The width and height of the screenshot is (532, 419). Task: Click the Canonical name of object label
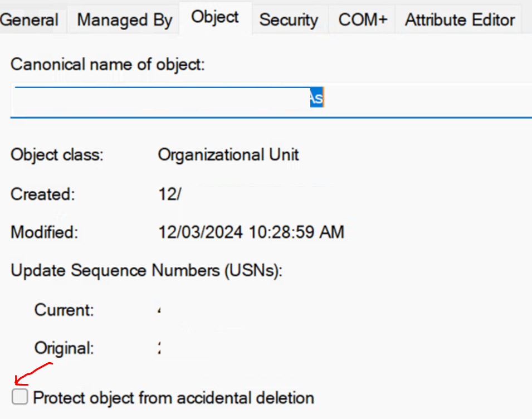tap(108, 65)
